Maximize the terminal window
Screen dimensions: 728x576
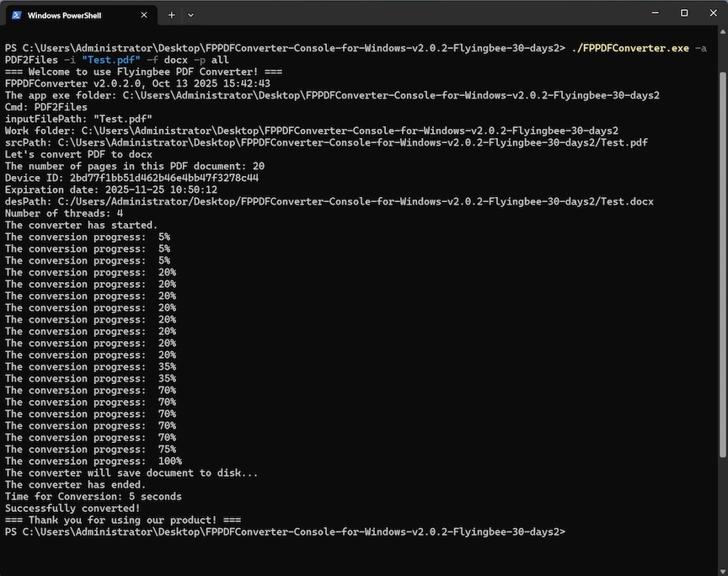(684, 13)
